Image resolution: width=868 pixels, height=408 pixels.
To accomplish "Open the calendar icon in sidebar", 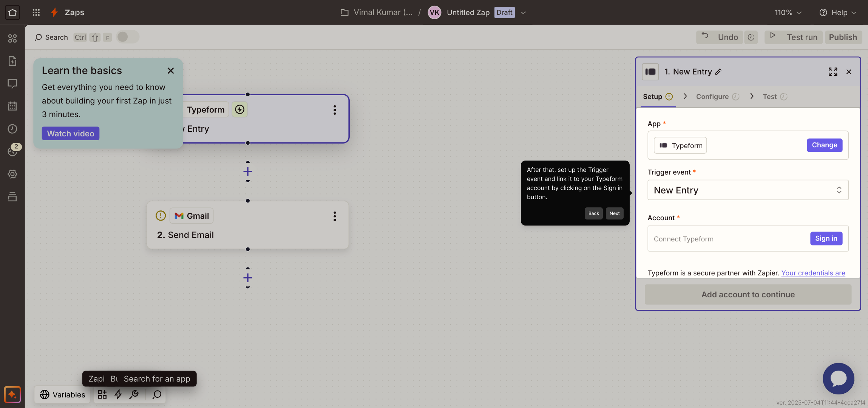I will pyautogui.click(x=12, y=106).
